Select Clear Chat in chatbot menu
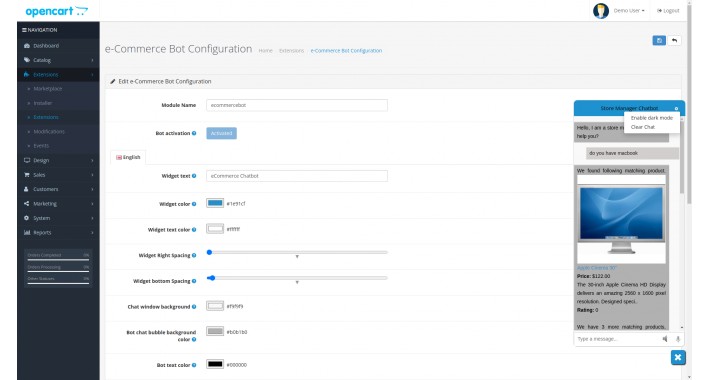 click(643, 127)
